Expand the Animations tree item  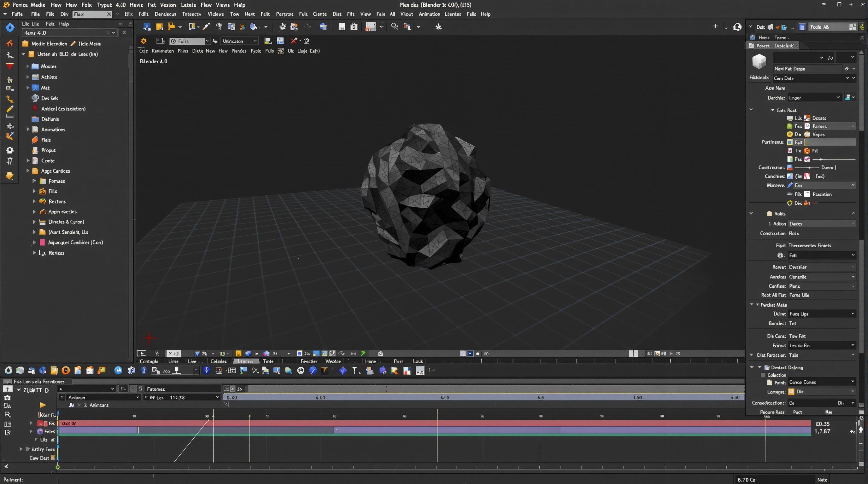[28, 129]
